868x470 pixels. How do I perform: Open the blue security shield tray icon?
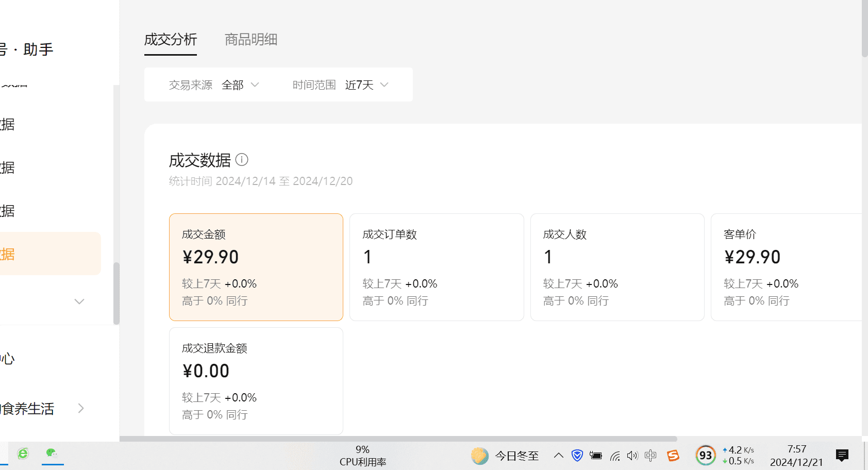tap(577, 456)
